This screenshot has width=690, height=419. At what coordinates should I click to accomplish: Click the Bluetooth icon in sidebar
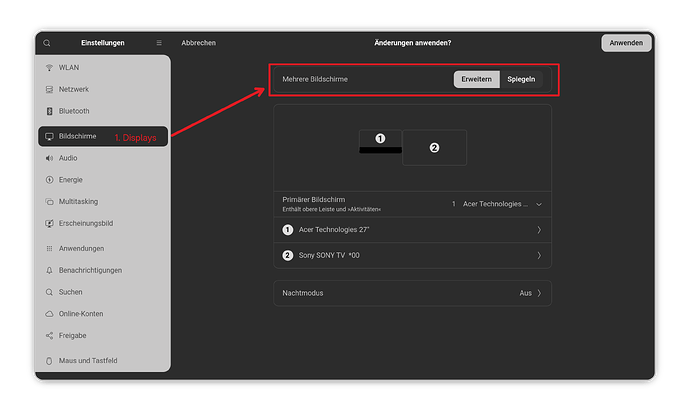(49, 111)
